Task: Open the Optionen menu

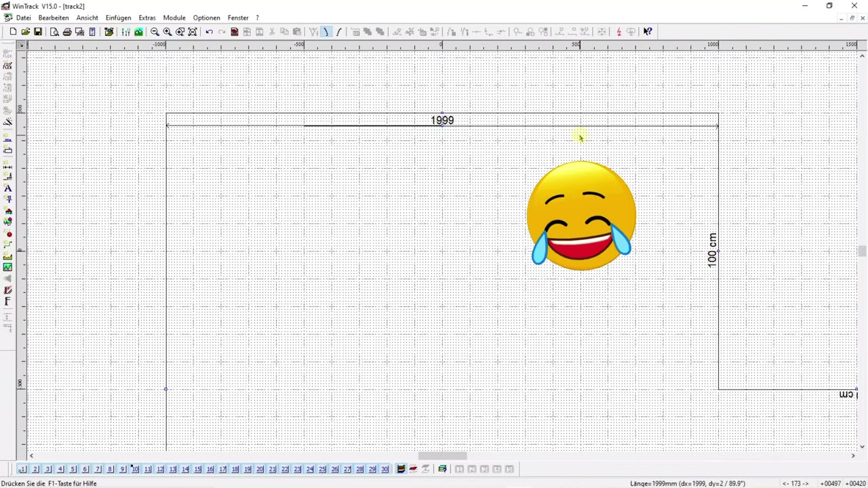Action: pyautogui.click(x=206, y=18)
